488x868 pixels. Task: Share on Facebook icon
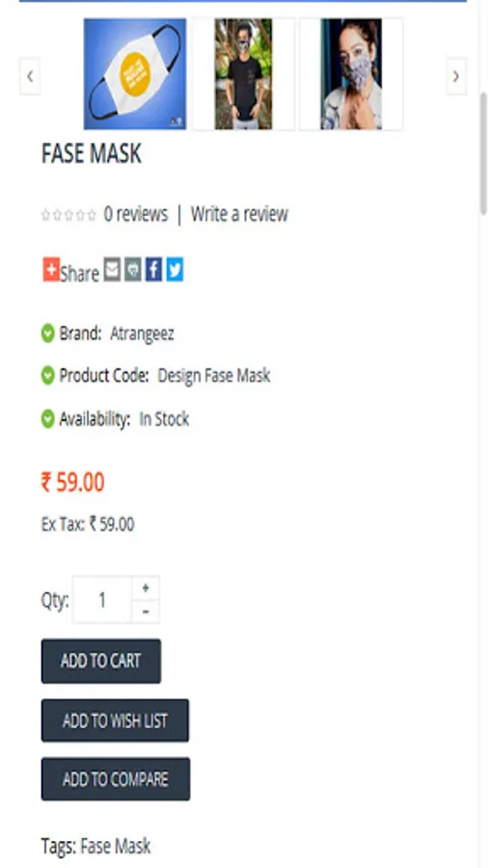pos(153,270)
